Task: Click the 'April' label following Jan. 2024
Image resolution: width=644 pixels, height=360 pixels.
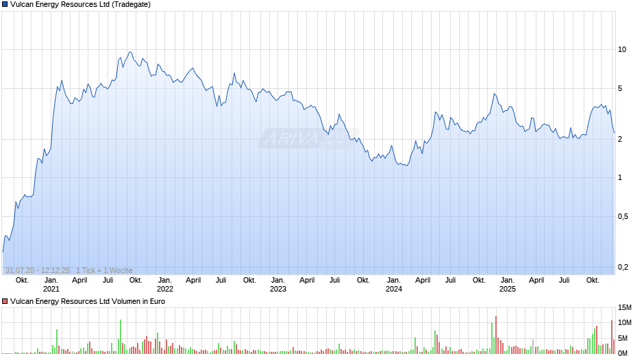Action: (423, 281)
